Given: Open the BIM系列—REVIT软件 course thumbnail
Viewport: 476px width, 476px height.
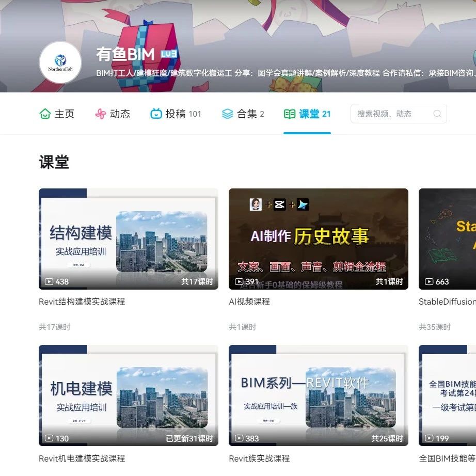Looking at the screenshot, I should pos(319,395).
